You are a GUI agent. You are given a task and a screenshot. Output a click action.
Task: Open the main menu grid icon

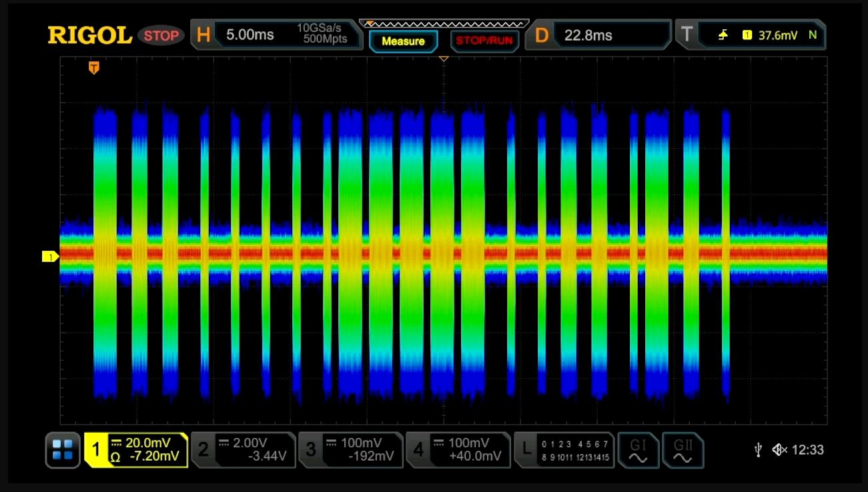click(61, 450)
